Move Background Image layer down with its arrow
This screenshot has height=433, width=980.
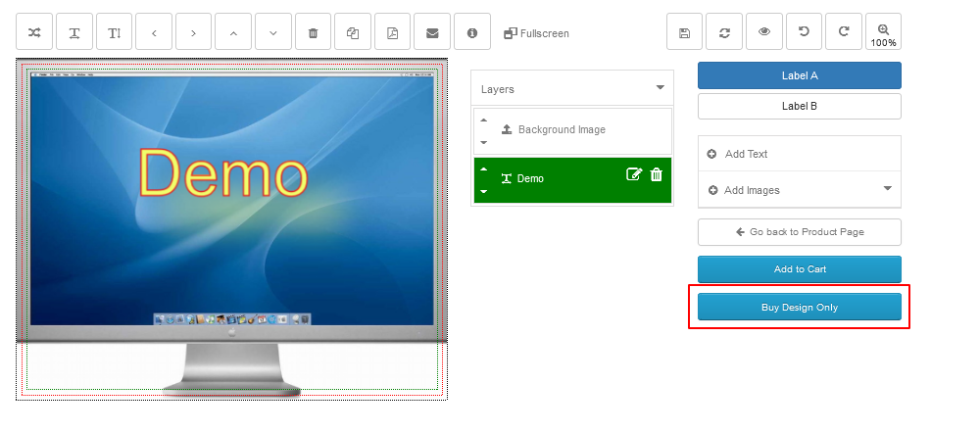(x=483, y=142)
